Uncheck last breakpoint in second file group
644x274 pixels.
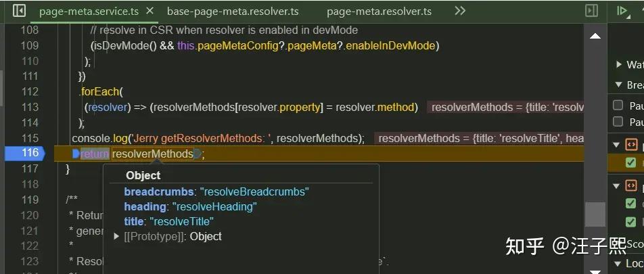[x=630, y=222]
